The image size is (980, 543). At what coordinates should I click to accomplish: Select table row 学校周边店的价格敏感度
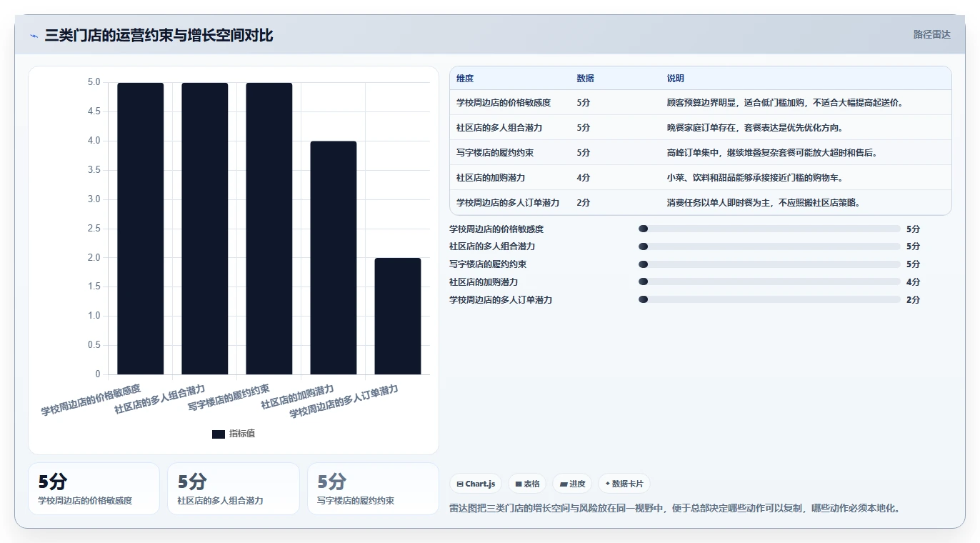tap(701, 103)
